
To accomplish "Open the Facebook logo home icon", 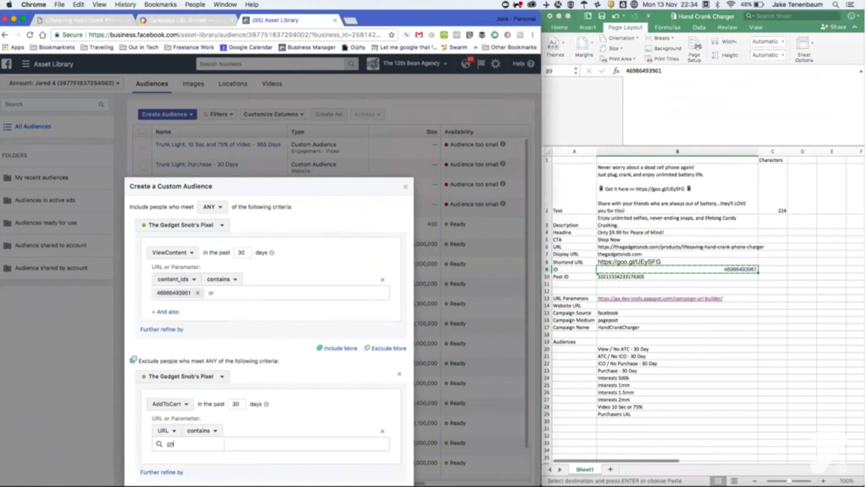I will click(x=7, y=64).
